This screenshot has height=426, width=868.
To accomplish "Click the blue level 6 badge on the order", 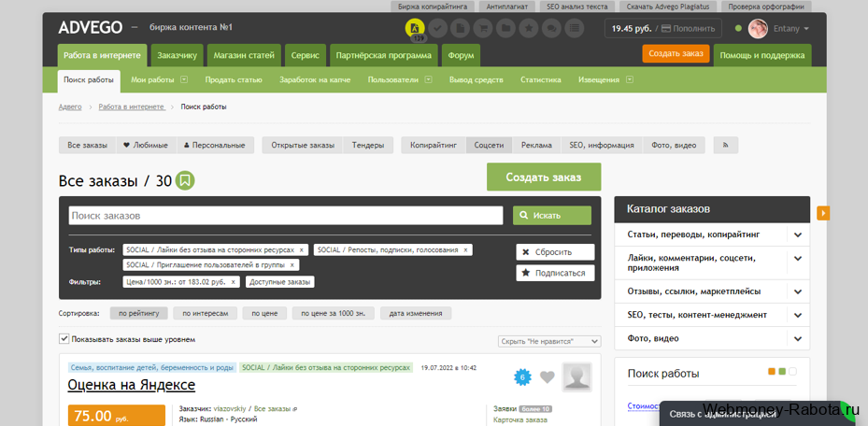I will coord(522,377).
